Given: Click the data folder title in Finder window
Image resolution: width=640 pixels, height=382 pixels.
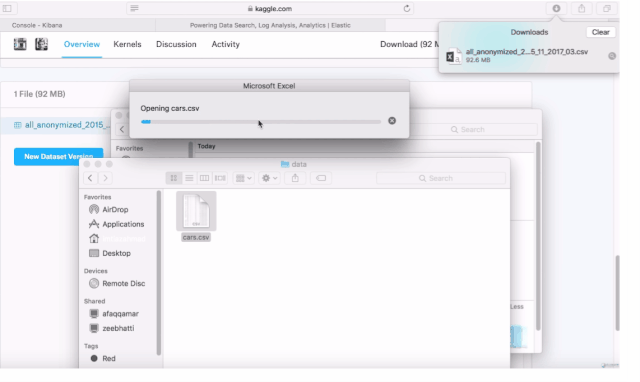Looking at the screenshot, I should (294, 164).
